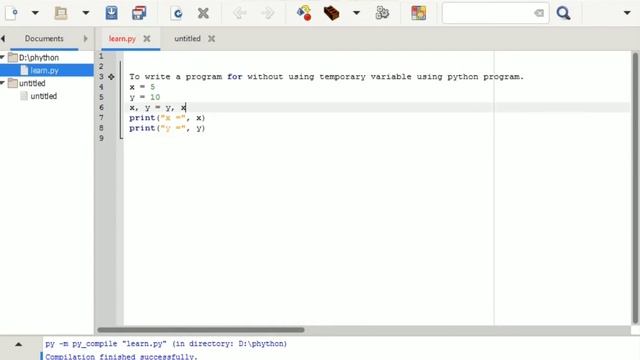Close the learn.py tab

147,39
